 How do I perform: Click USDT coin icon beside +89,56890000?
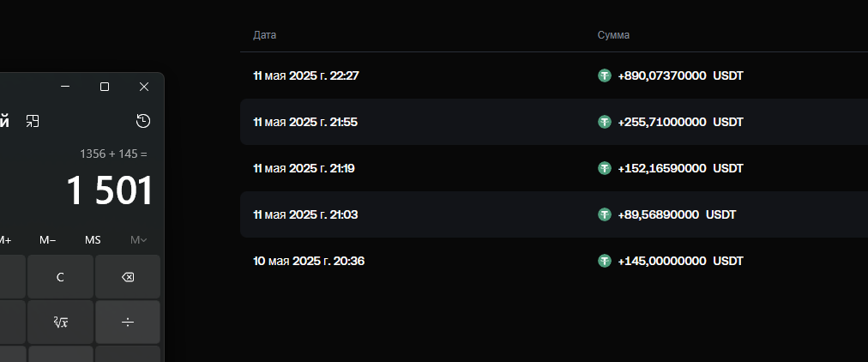(x=605, y=214)
